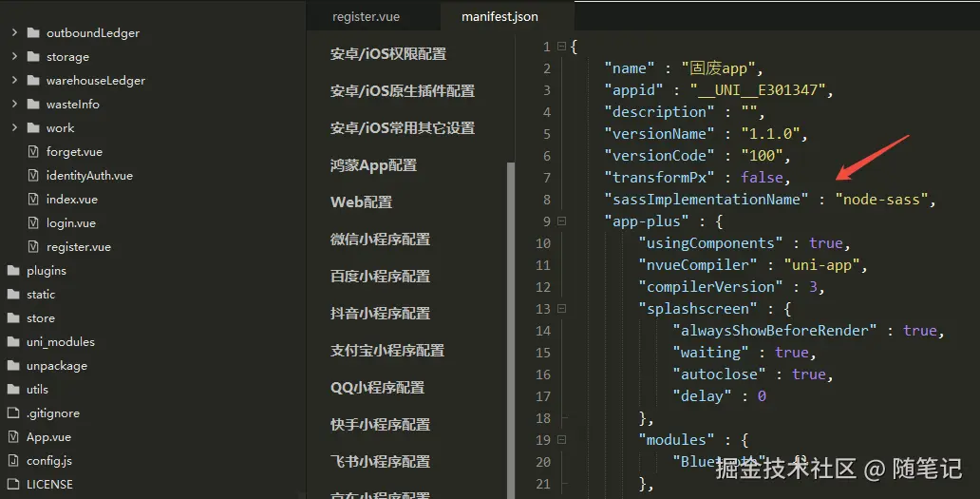Click the manifest sidebar vertical scrollbar
Image resolution: width=980 pixels, height=499 pixels.
[x=511, y=330]
